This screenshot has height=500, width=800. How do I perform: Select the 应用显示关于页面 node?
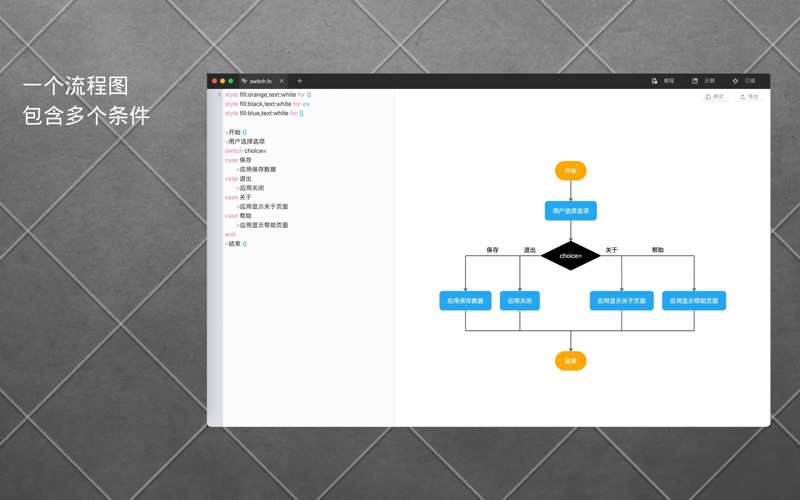coord(621,301)
